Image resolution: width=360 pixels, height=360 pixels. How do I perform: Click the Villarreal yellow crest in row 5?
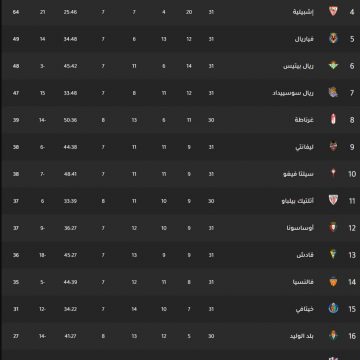click(x=333, y=39)
